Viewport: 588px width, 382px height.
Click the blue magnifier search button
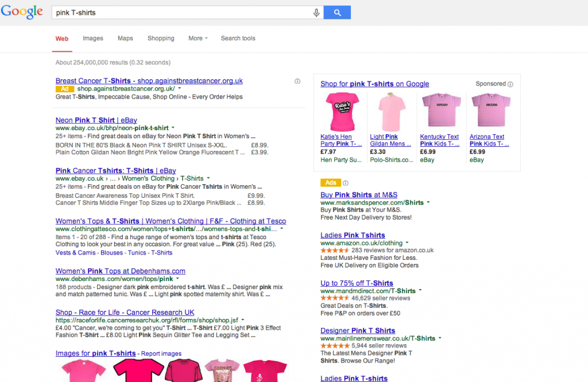coord(337,13)
